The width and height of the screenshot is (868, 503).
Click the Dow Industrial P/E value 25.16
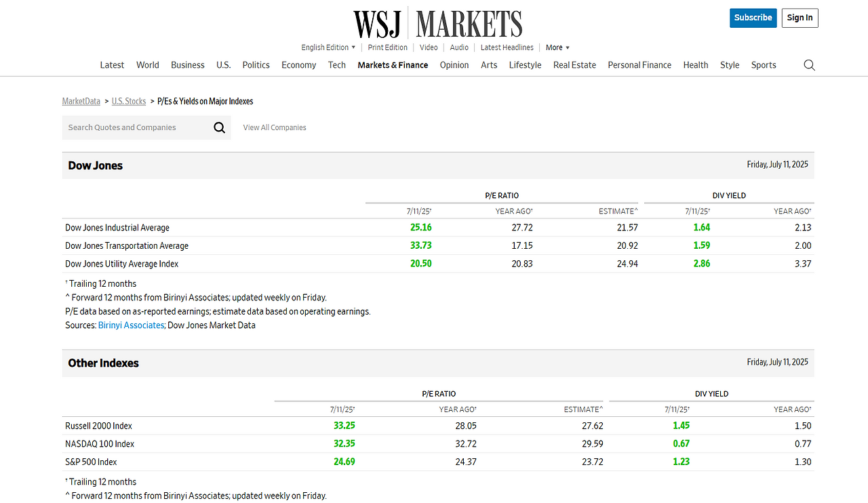click(421, 228)
